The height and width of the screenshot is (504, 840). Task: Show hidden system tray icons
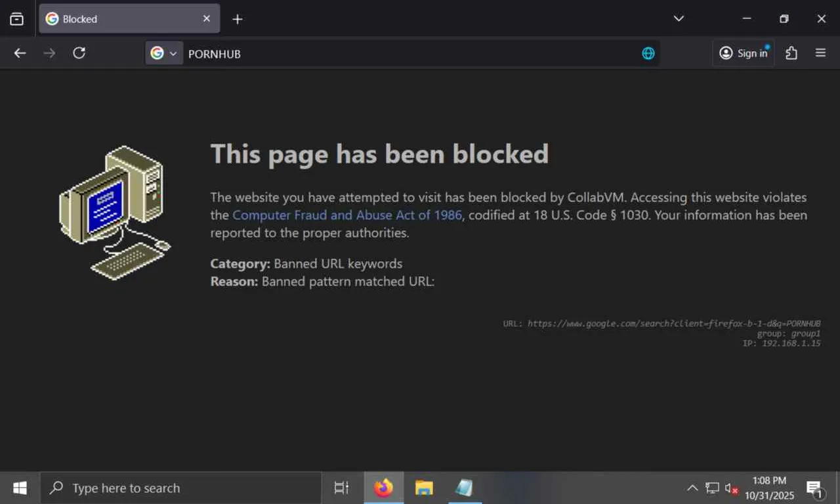(x=692, y=488)
